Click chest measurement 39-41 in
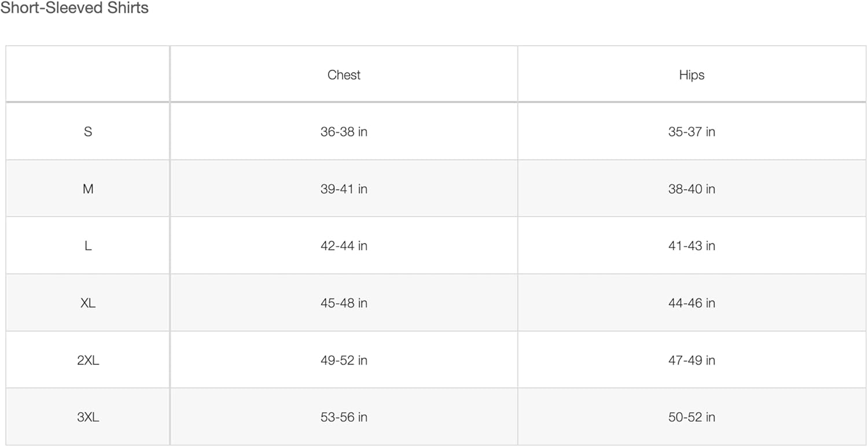 [344, 189]
